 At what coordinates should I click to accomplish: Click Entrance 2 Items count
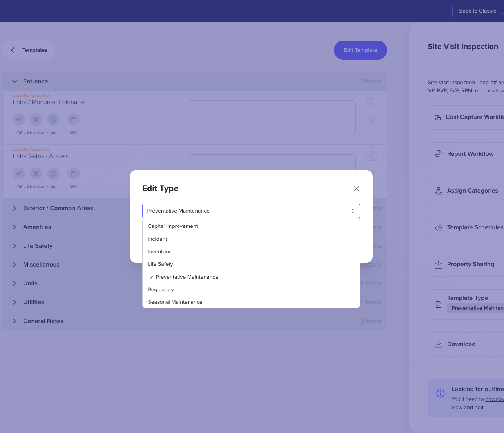click(370, 81)
